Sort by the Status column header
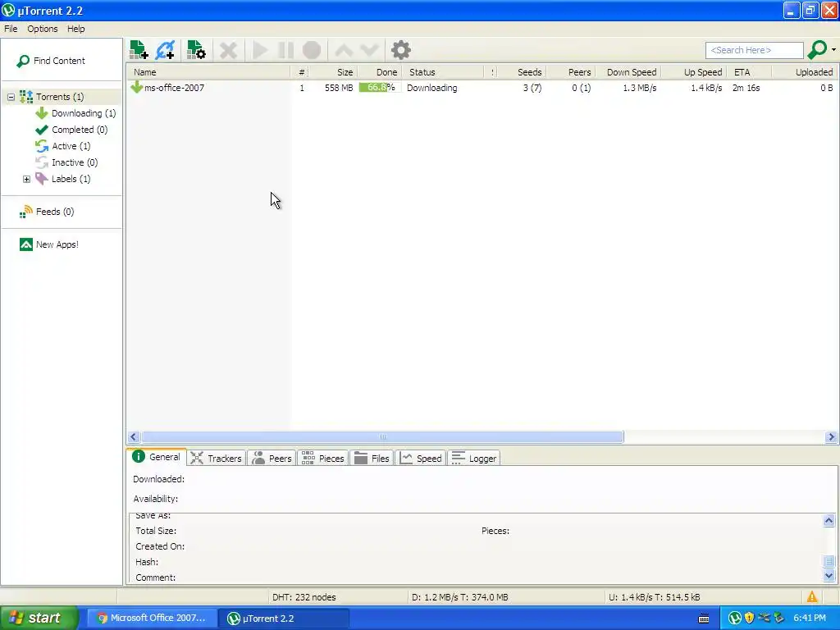The image size is (840, 630). [444, 72]
